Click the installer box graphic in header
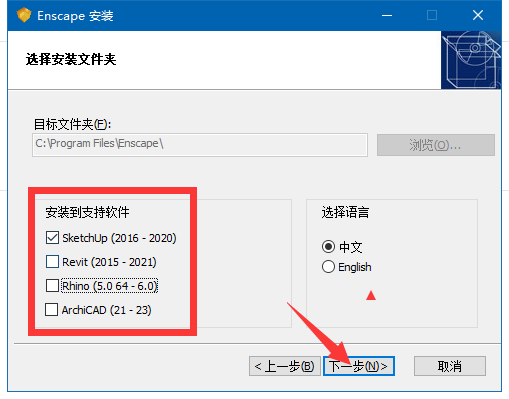The height and width of the screenshot is (399, 509). click(x=471, y=60)
